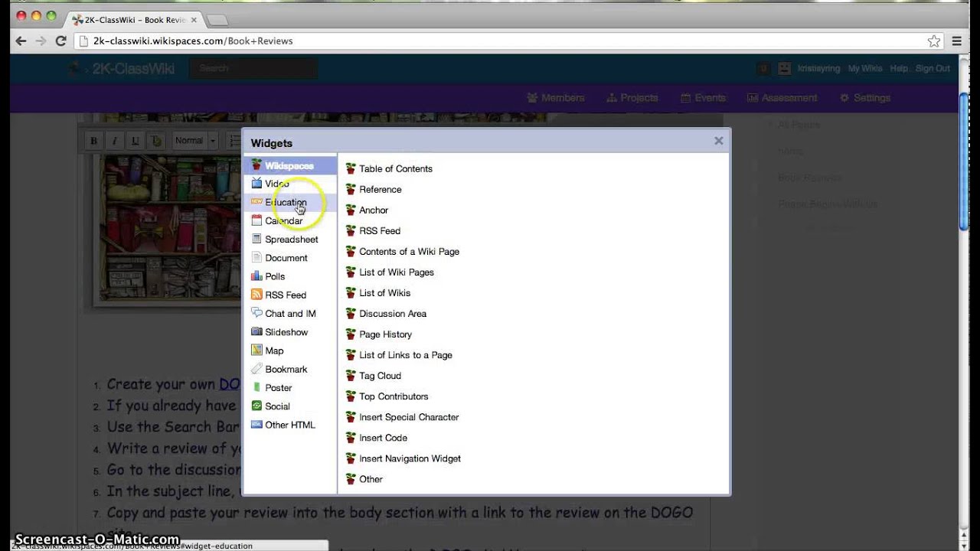
Task: Click the icon beside List of Wiki Pages
Action: click(351, 272)
